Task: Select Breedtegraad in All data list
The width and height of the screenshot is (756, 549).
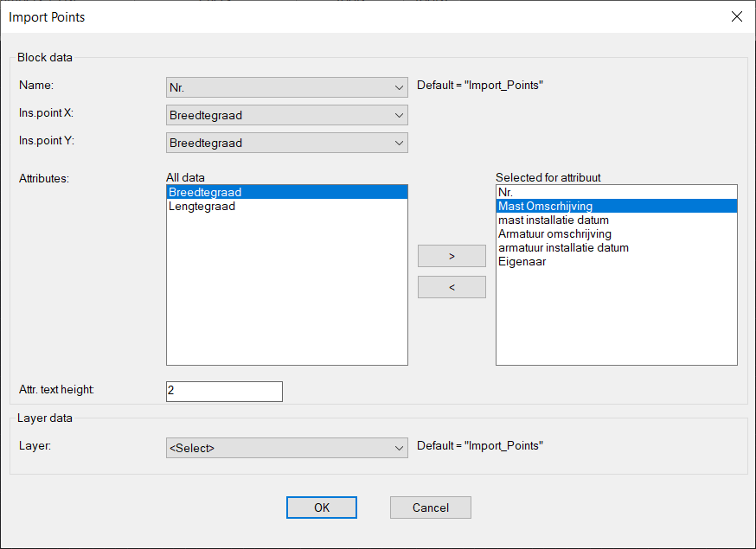Action: 287,192
